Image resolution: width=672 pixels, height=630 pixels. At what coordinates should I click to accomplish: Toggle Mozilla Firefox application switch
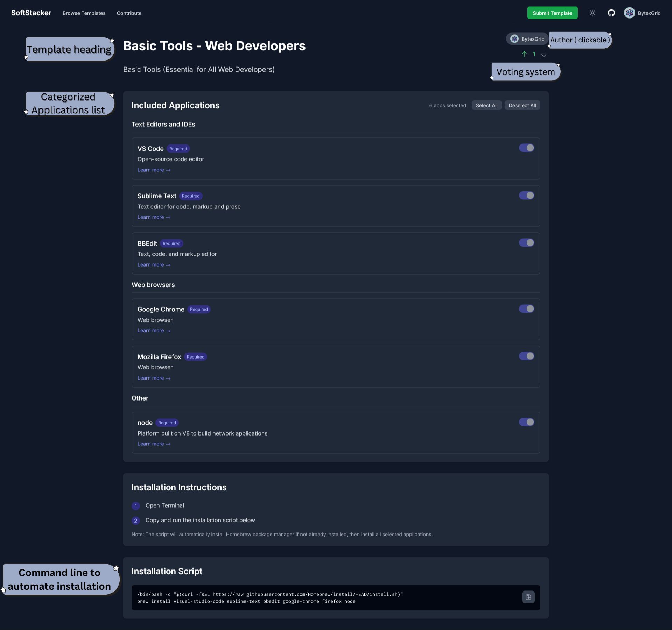pyautogui.click(x=526, y=356)
